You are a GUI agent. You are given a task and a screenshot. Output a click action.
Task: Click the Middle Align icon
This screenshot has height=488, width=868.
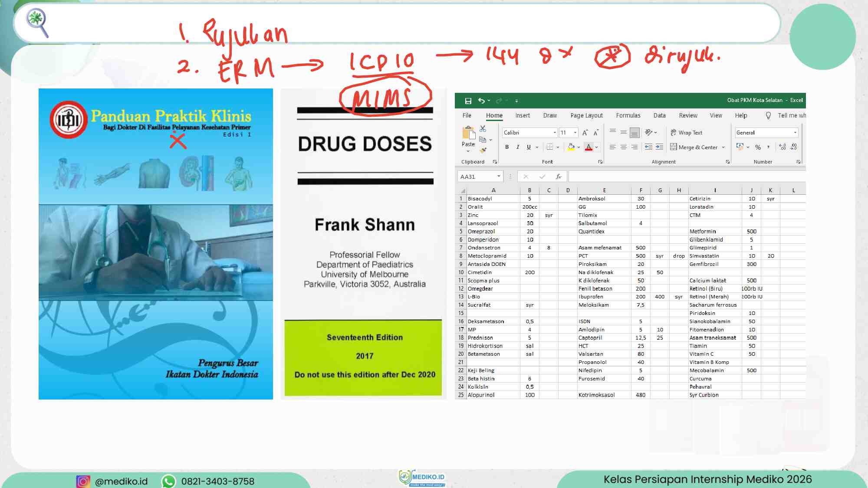pyautogui.click(x=623, y=132)
